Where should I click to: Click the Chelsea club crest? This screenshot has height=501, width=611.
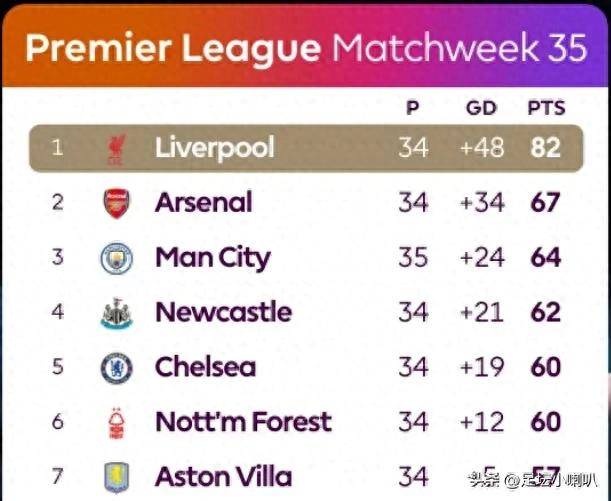pyautogui.click(x=116, y=368)
